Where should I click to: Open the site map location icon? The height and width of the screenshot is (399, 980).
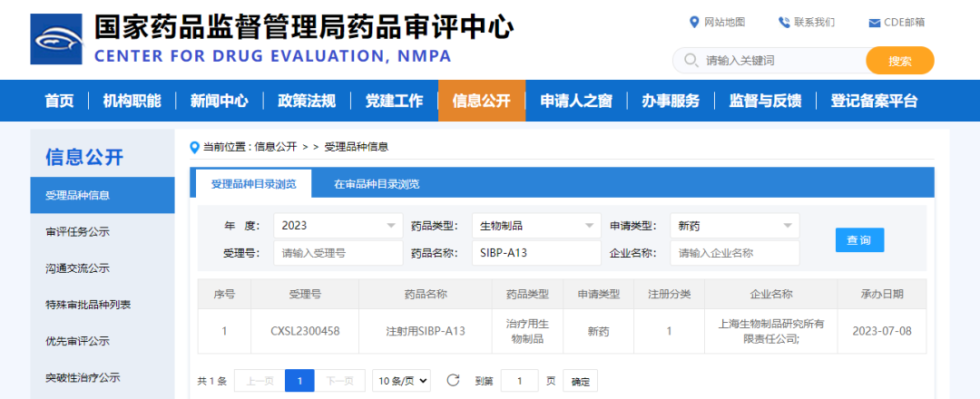(x=695, y=23)
